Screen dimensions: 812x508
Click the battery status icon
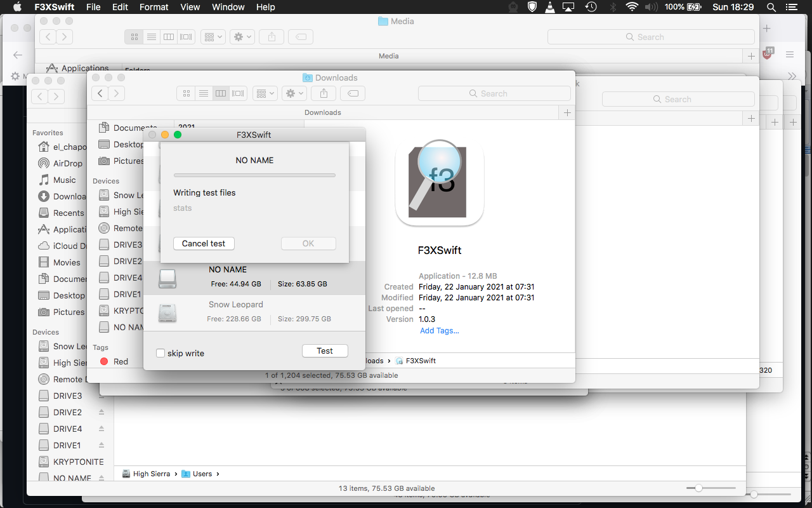(x=693, y=7)
